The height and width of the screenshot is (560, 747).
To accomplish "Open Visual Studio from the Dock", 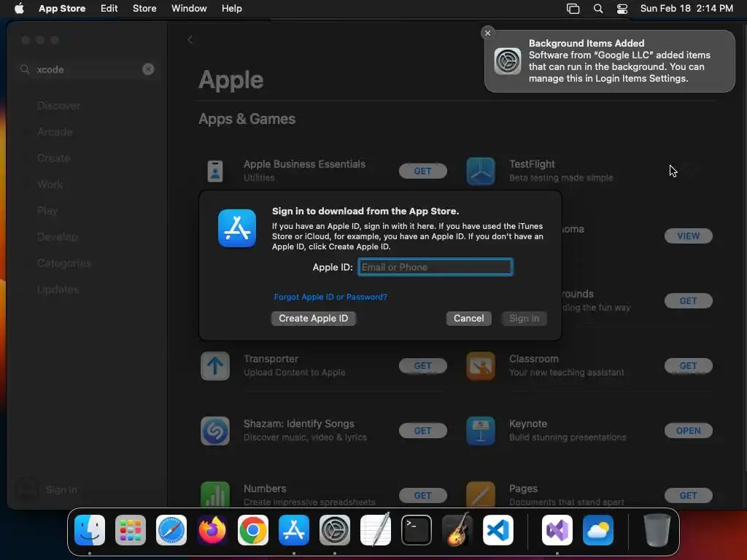I will 557,530.
